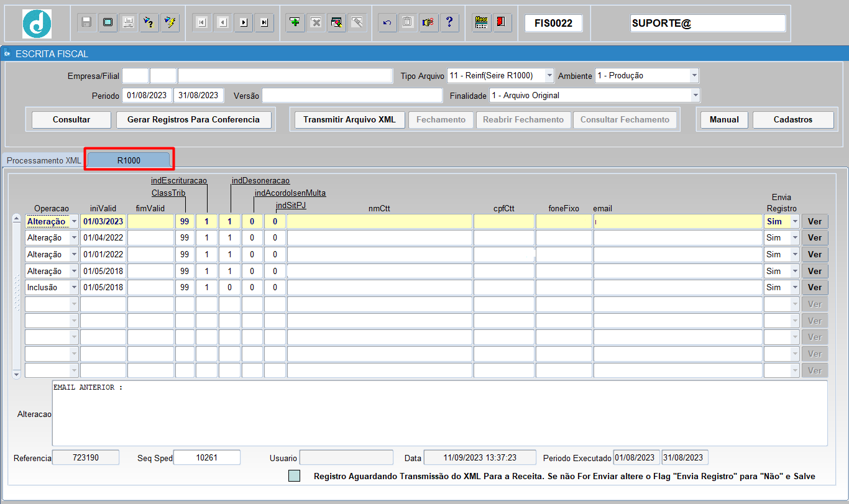Click the Execute Query lightning icon
Screen dimensions: 849x504
(x=169, y=23)
